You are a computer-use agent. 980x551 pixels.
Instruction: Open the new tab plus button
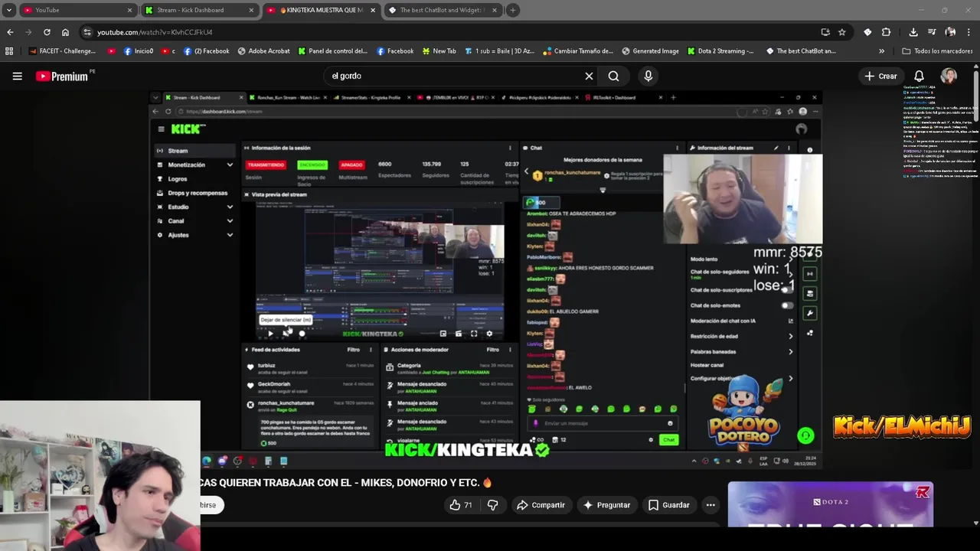[513, 10]
